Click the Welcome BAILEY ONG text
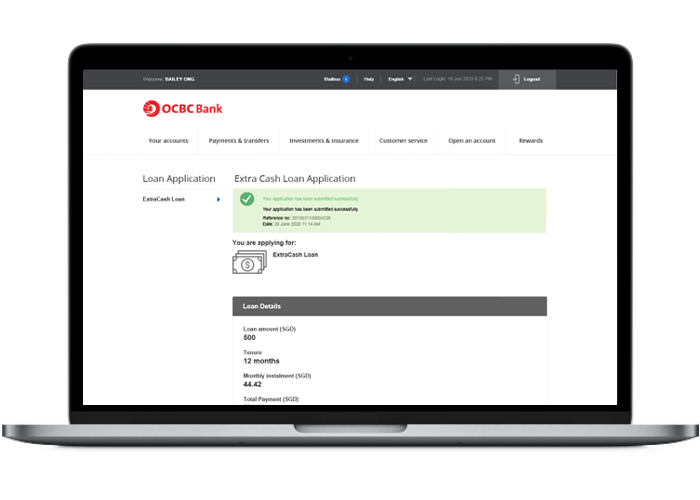This screenshot has height=500, width=700. [x=168, y=79]
